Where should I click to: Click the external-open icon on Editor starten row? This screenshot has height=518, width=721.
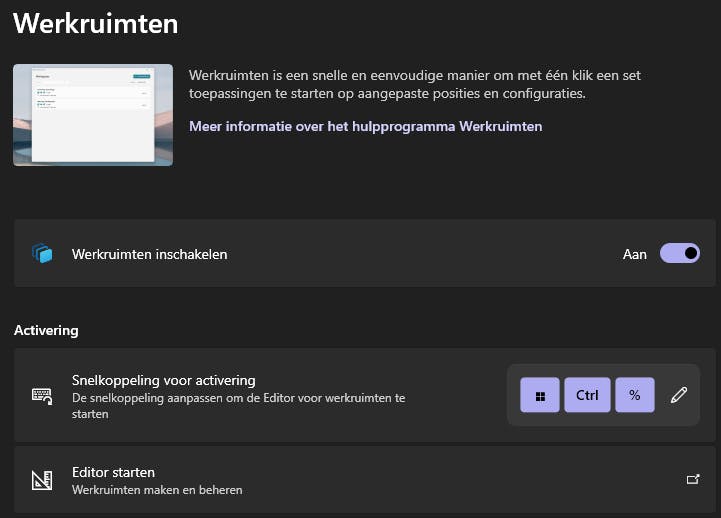693,480
